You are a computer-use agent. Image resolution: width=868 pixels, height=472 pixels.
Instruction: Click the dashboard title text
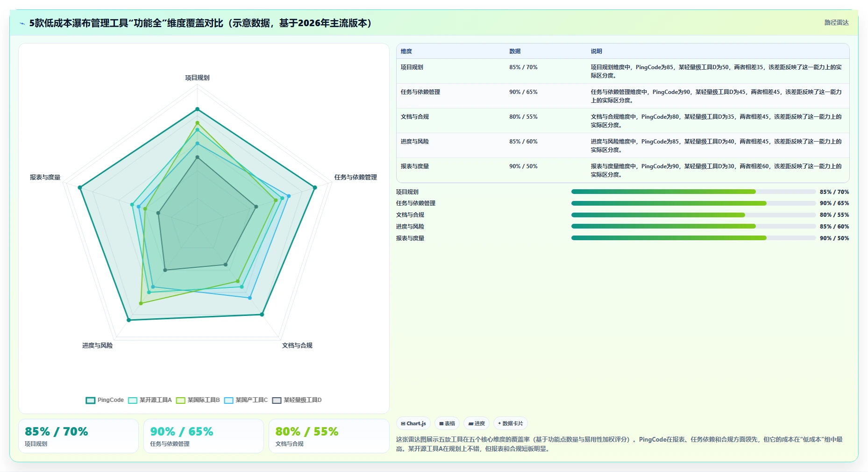[x=200, y=23]
